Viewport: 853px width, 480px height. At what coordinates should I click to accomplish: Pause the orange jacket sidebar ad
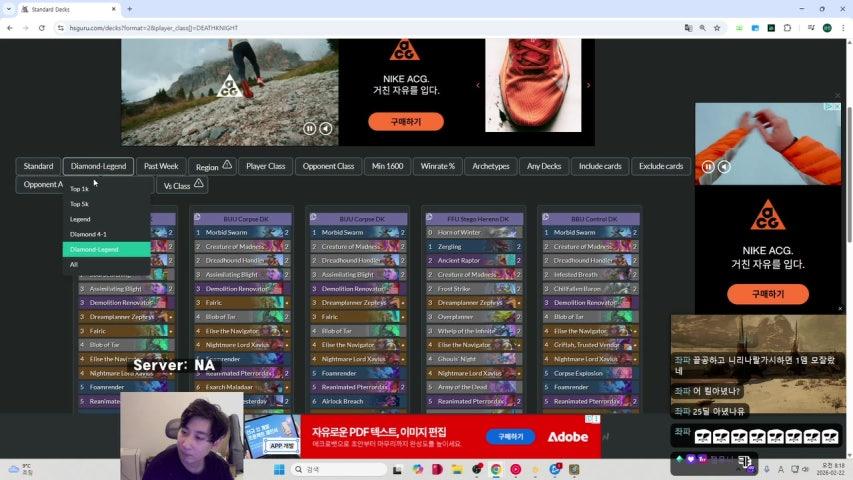click(708, 167)
